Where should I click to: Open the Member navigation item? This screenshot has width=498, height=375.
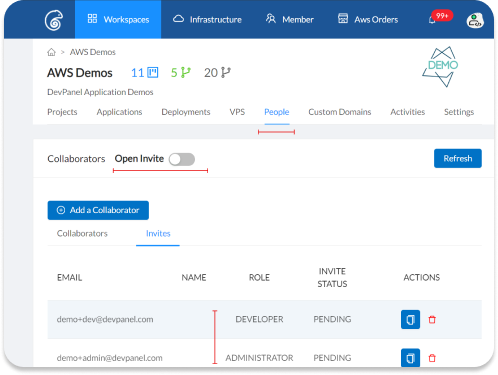(x=289, y=19)
